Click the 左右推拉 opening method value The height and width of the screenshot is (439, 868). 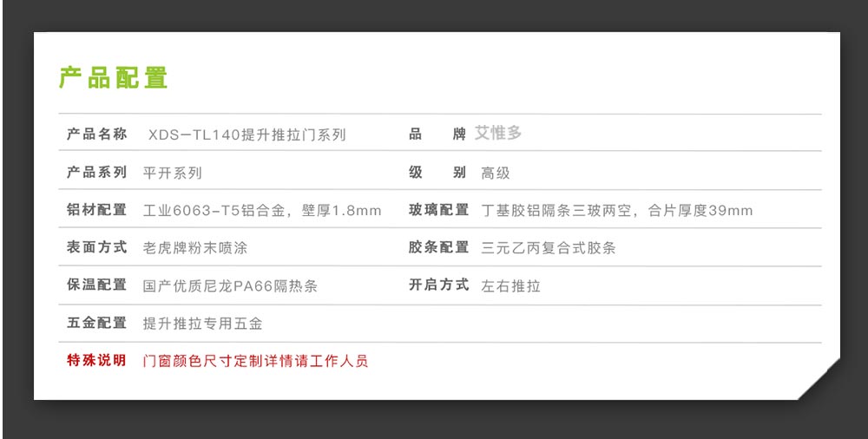[x=510, y=285]
